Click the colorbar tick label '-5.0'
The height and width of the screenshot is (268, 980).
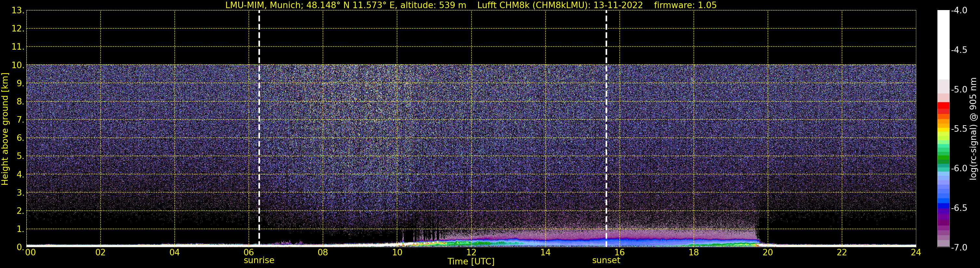point(959,90)
